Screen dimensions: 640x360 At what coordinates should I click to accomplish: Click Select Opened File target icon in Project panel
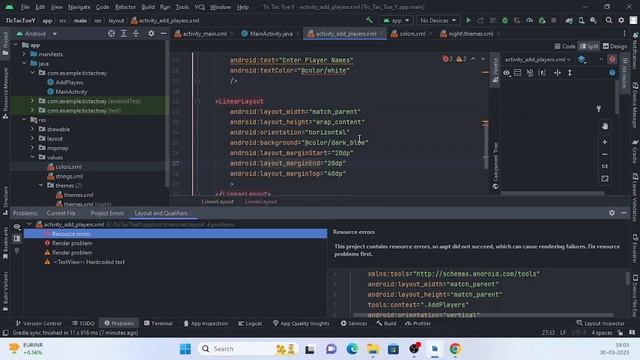(111, 33)
